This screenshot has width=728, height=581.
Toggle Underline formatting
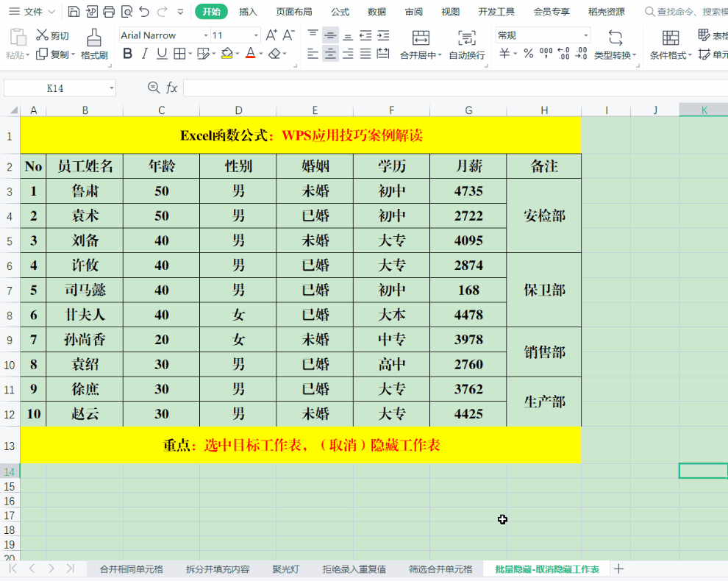(161, 54)
